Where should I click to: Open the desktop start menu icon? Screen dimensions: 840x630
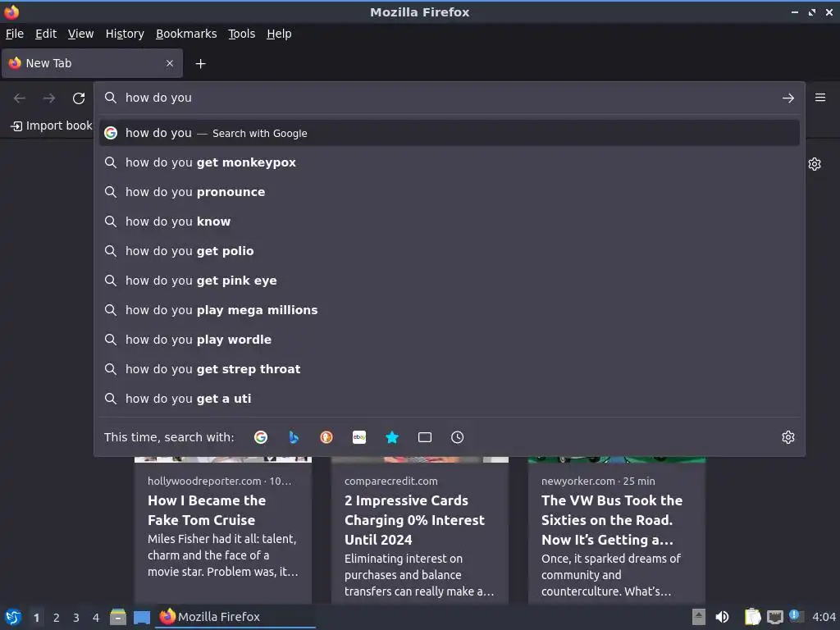pos(13,617)
